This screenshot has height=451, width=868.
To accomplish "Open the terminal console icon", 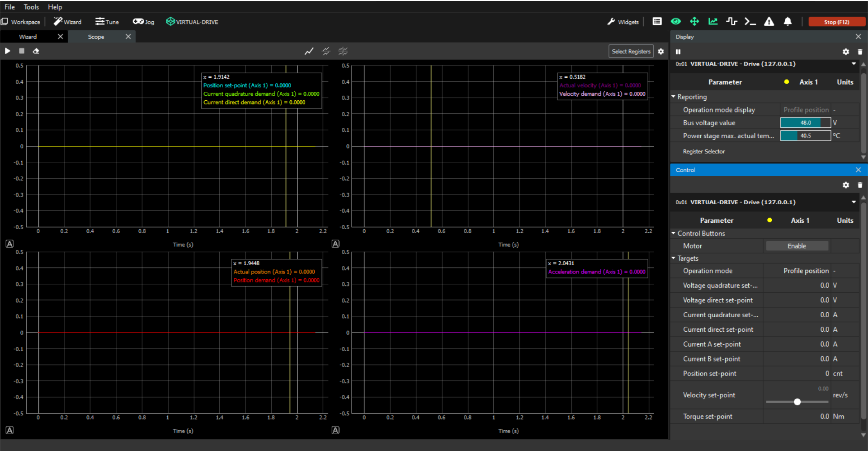I will pos(750,22).
